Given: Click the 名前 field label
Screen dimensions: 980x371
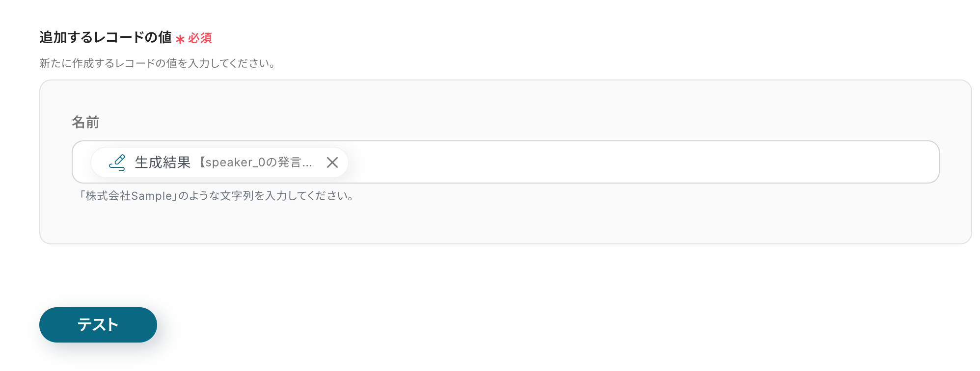Looking at the screenshot, I should (x=86, y=122).
